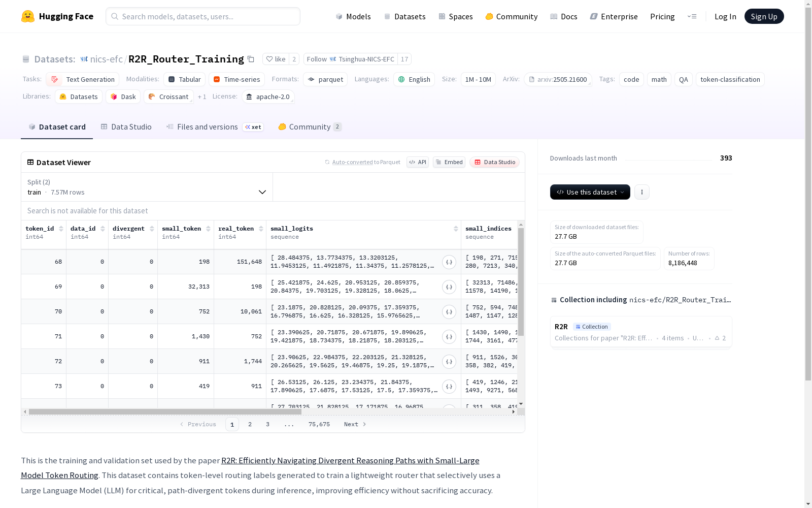Show the +1 additional libraries
Image resolution: width=812 pixels, height=508 pixels.
pyautogui.click(x=202, y=97)
